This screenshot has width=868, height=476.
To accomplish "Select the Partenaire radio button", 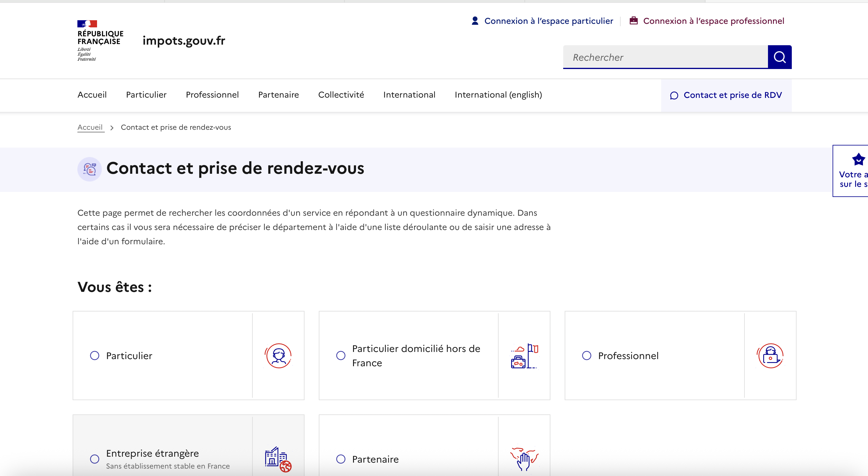I will pyautogui.click(x=341, y=459).
